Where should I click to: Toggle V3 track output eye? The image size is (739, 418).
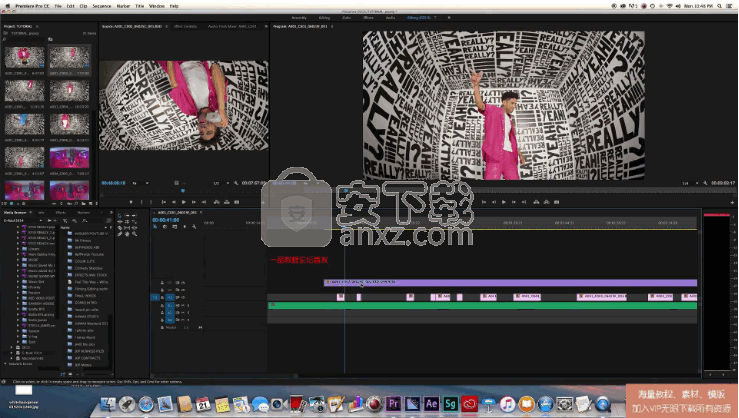click(183, 283)
